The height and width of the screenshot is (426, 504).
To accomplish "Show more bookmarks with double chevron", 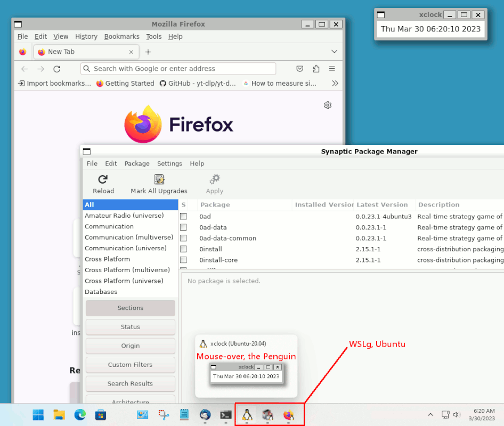I will pyautogui.click(x=335, y=83).
